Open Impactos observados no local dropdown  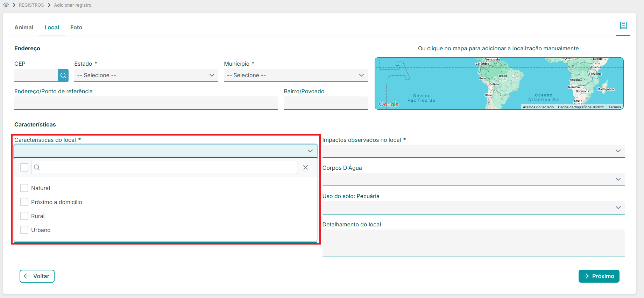point(473,151)
